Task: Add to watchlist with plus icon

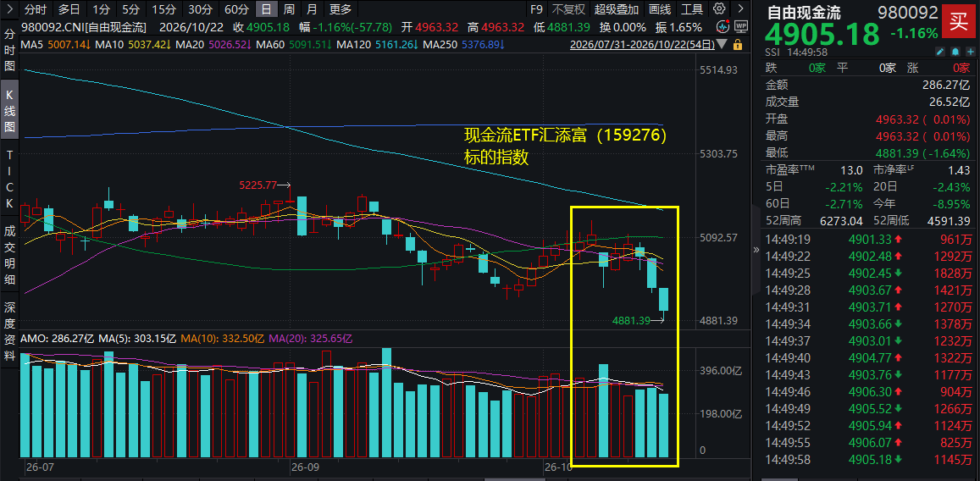Action: pos(970,51)
